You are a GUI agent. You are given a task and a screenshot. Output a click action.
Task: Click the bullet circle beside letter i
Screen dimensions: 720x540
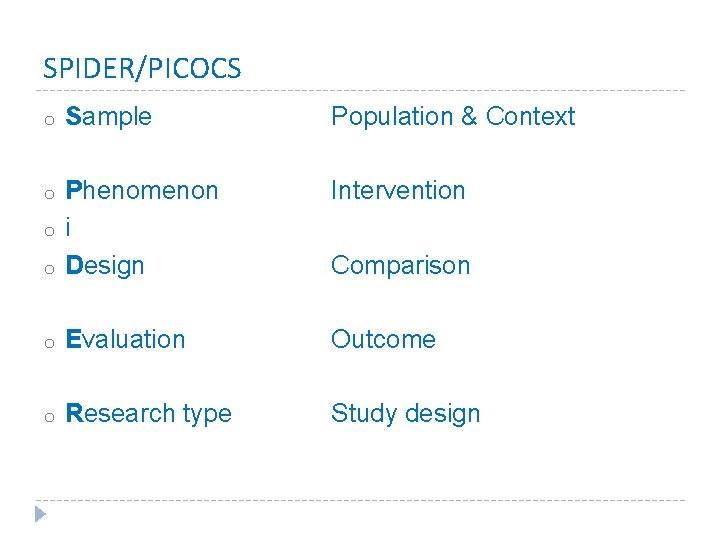tap(50, 231)
